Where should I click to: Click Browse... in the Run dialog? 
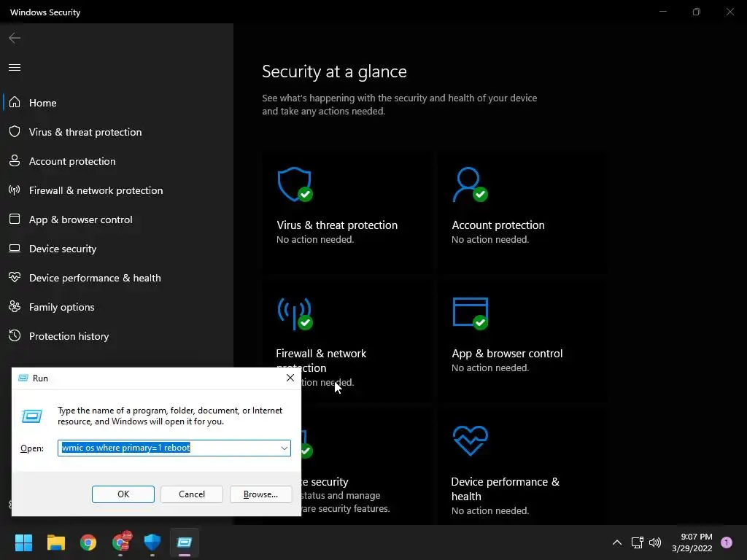[x=260, y=494]
